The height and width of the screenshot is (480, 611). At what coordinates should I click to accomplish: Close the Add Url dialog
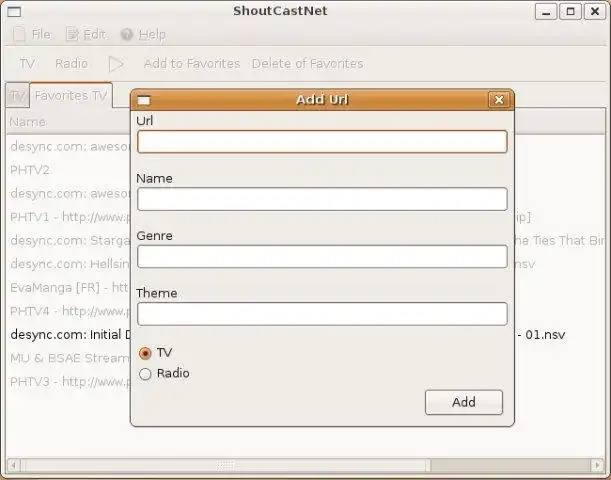pyautogui.click(x=499, y=100)
